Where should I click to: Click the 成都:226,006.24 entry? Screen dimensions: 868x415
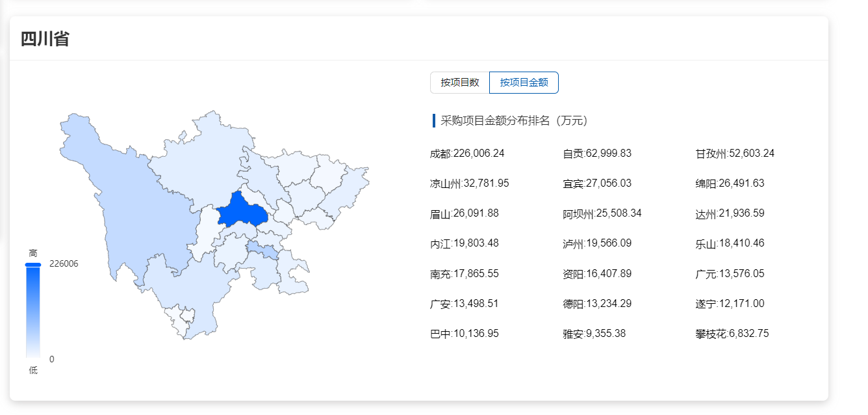pos(467,154)
